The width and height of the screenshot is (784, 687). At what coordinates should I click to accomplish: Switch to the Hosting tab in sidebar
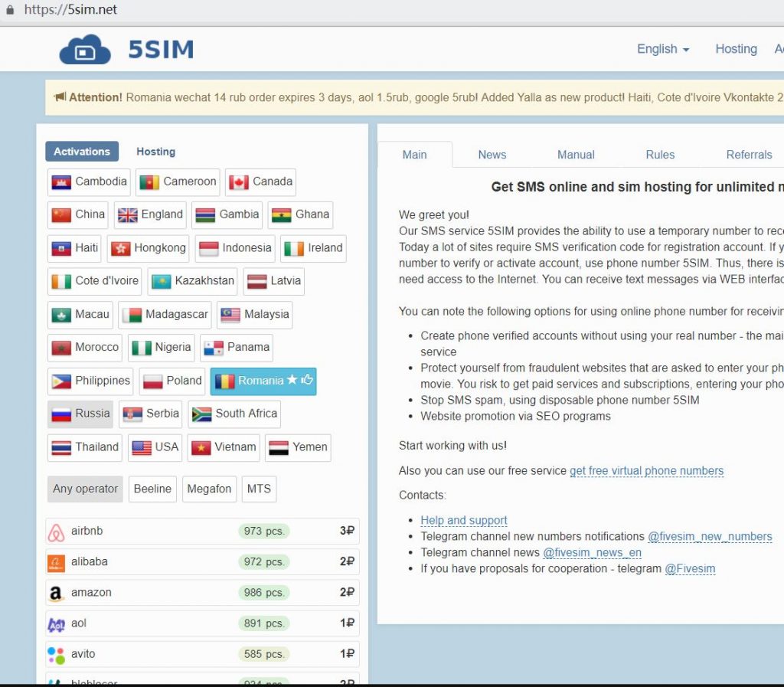pyautogui.click(x=155, y=152)
